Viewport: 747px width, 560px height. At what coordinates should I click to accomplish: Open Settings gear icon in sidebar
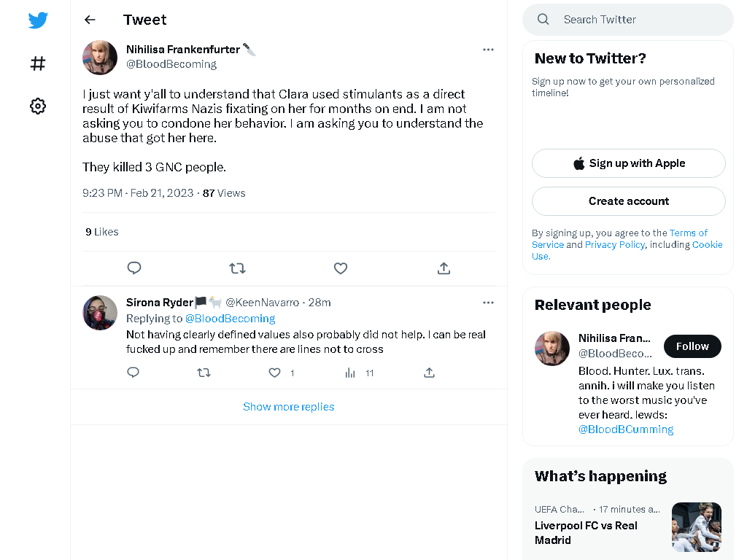tap(38, 106)
